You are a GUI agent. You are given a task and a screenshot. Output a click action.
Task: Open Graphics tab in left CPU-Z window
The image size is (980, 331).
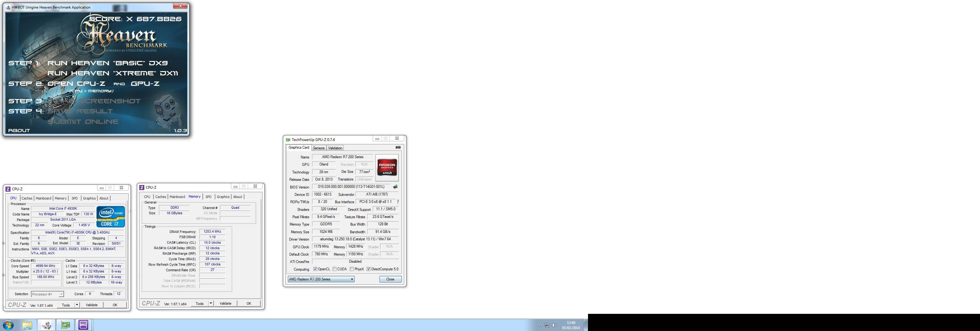(89, 199)
